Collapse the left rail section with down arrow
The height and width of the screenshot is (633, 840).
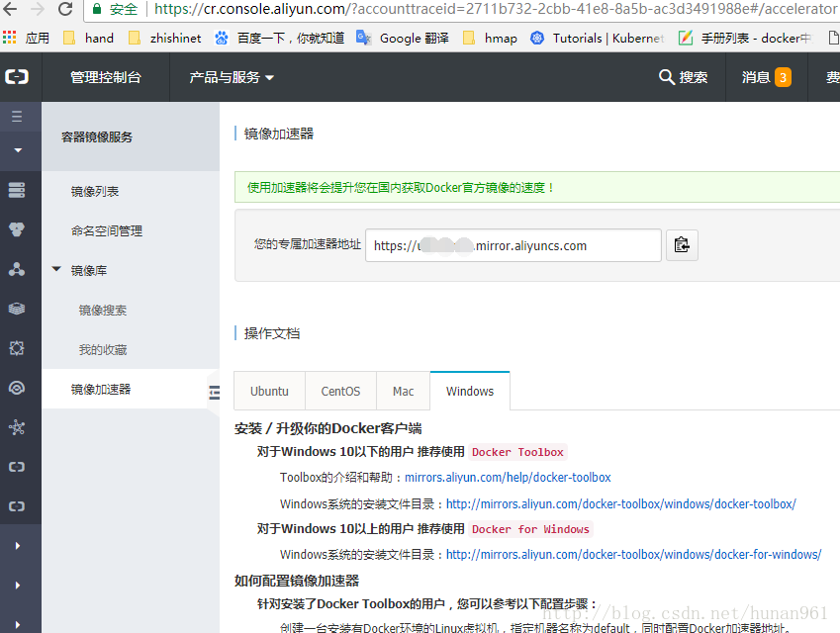(x=17, y=150)
